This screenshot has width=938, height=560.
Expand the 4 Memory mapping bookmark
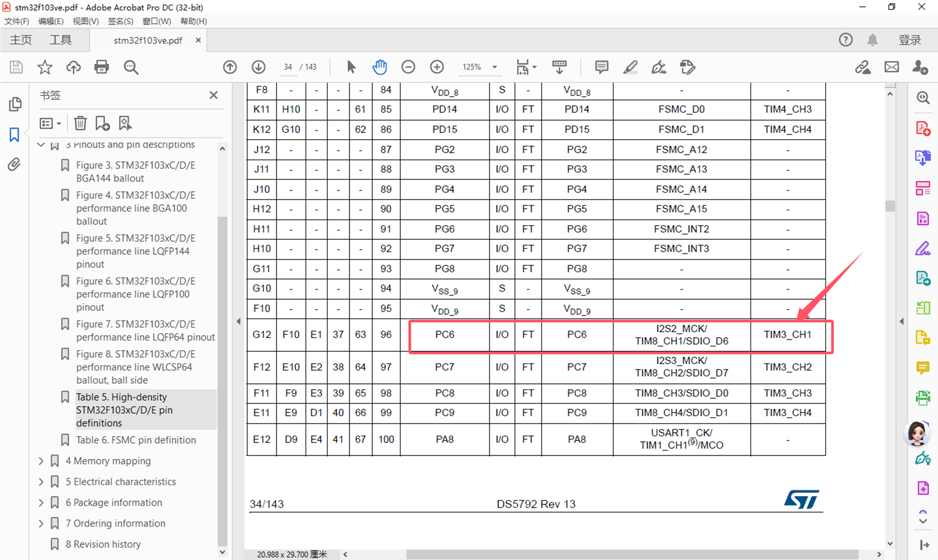[x=41, y=461]
